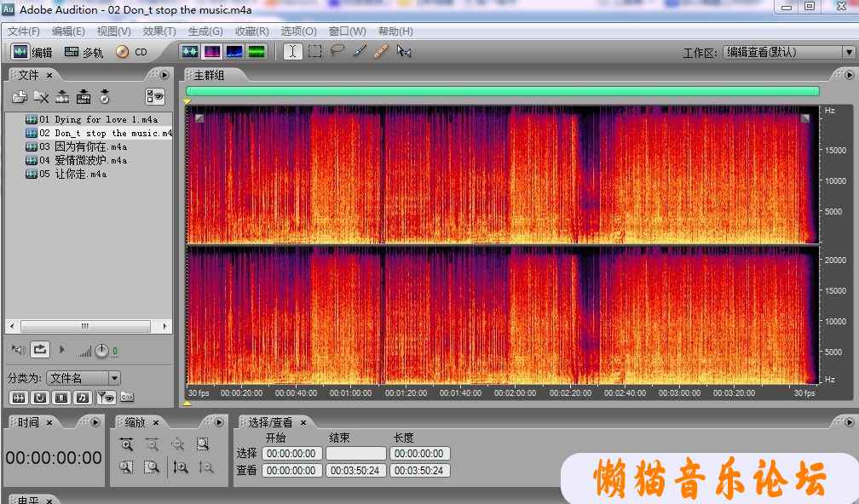Screen dimensions: 859x504
Task: Select file 02 Don_t stop the music.m4a
Action: (99, 133)
